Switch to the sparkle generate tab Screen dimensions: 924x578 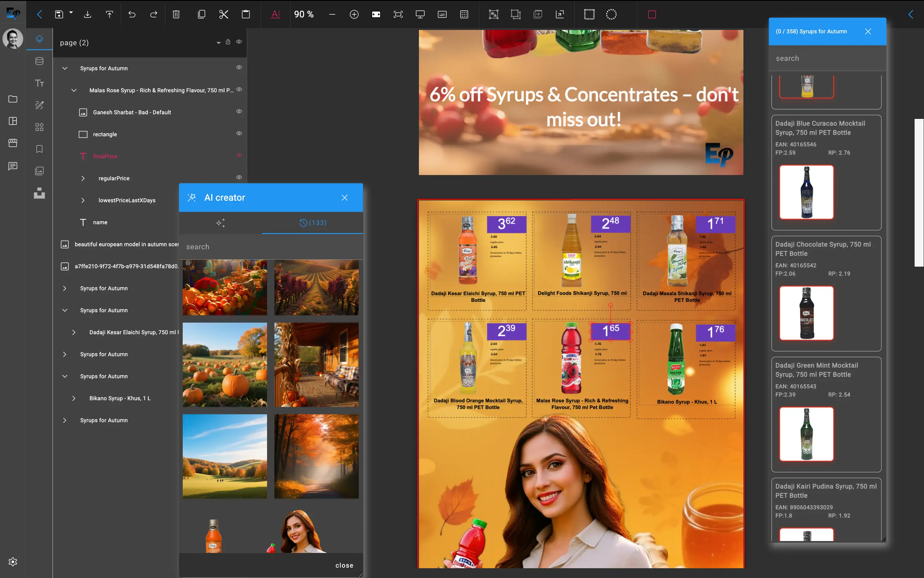click(x=221, y=223)
